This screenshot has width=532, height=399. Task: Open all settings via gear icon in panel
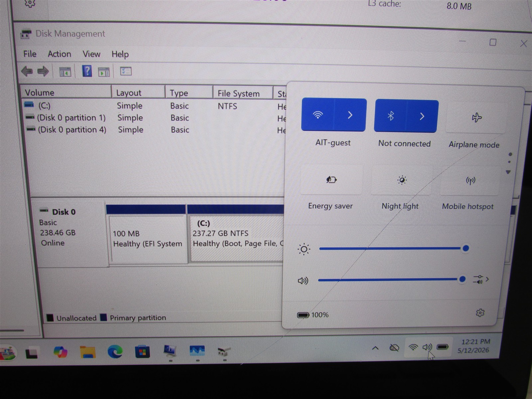pos(480,313)
